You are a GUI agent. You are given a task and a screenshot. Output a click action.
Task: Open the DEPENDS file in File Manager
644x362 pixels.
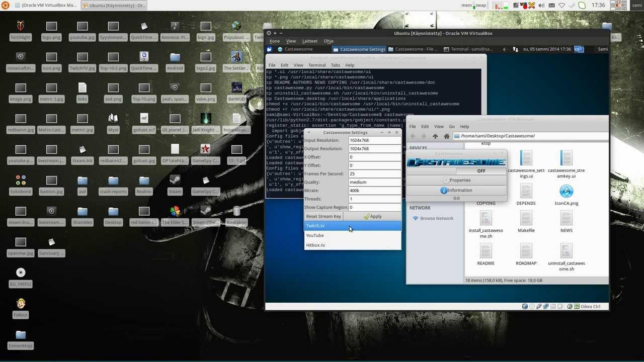(x=526, y=192)
